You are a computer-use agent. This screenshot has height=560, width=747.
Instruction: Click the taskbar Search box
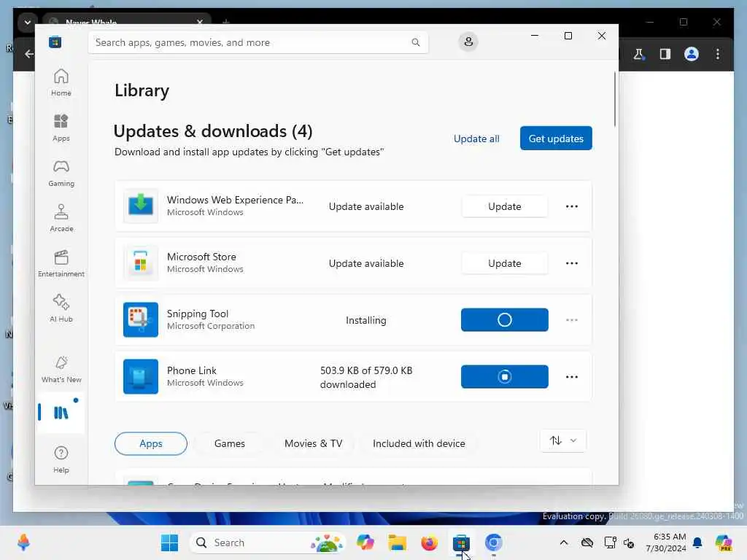coord(268,542)
